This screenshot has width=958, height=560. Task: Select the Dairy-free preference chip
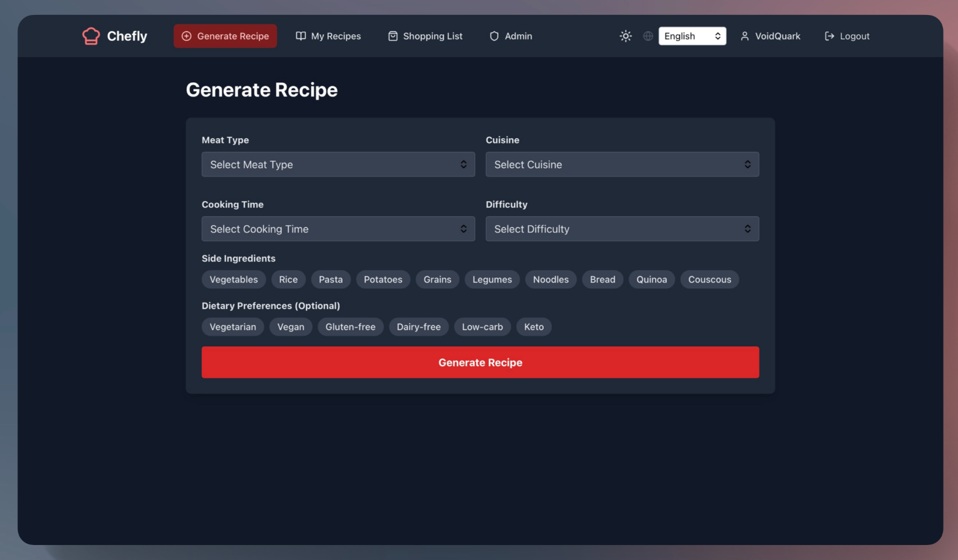pyautogui.click(x=418, y=327)
